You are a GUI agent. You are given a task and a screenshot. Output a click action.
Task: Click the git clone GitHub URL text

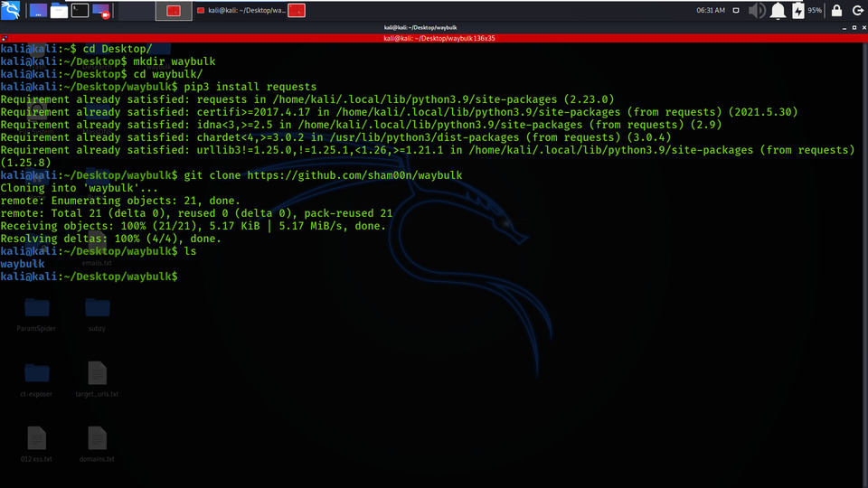(x=354, y=175)
